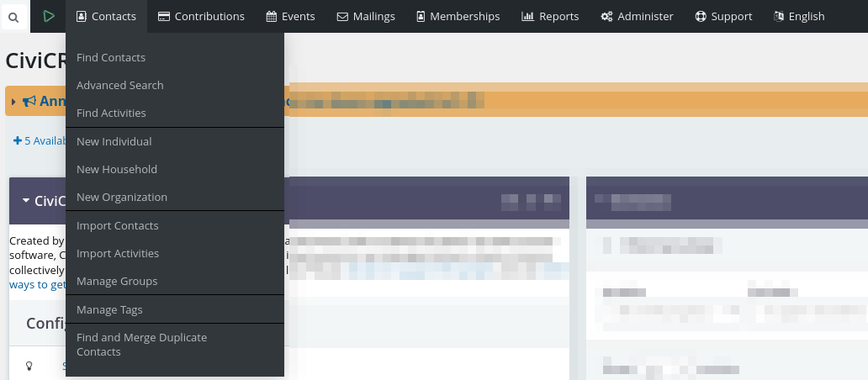Open the Contributions menu
Screen dimensions: 868x380
click(x=201, y=16)
